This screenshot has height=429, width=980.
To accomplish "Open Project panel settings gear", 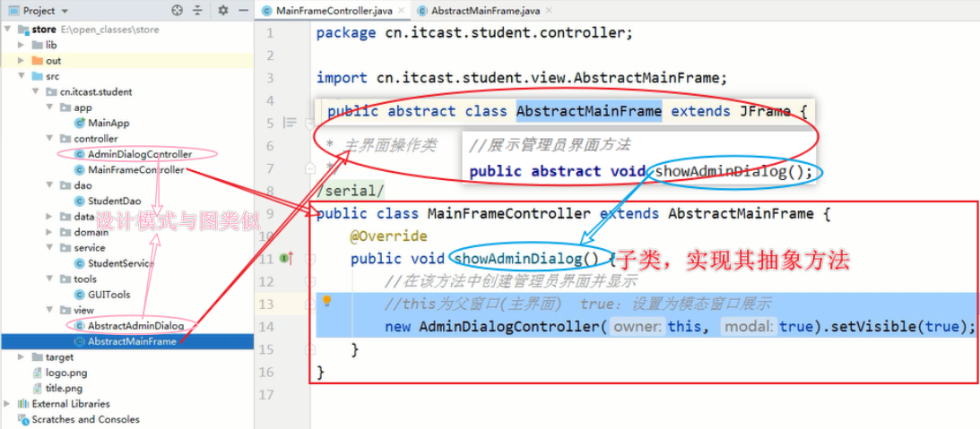I will point(223,10).
